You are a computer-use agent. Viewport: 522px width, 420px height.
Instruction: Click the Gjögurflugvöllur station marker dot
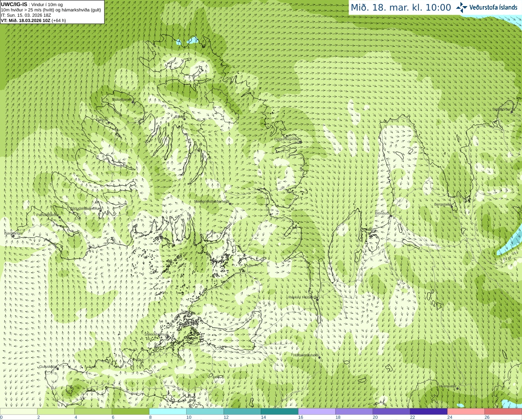(301, 142)
